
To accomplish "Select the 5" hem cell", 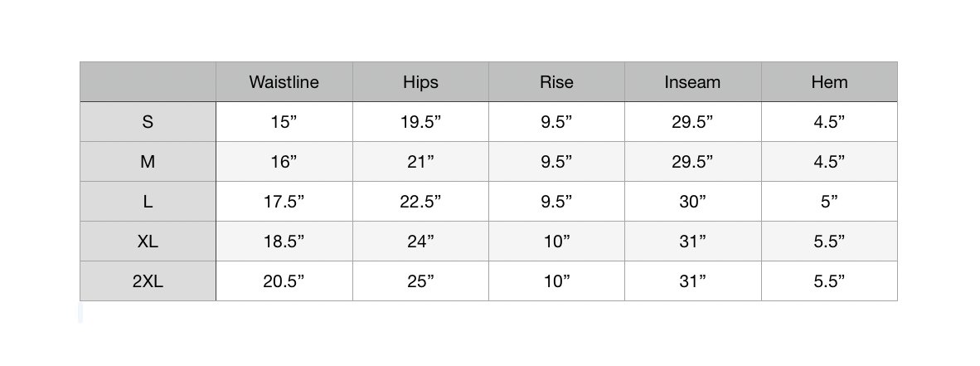I will tap(829, 202).
